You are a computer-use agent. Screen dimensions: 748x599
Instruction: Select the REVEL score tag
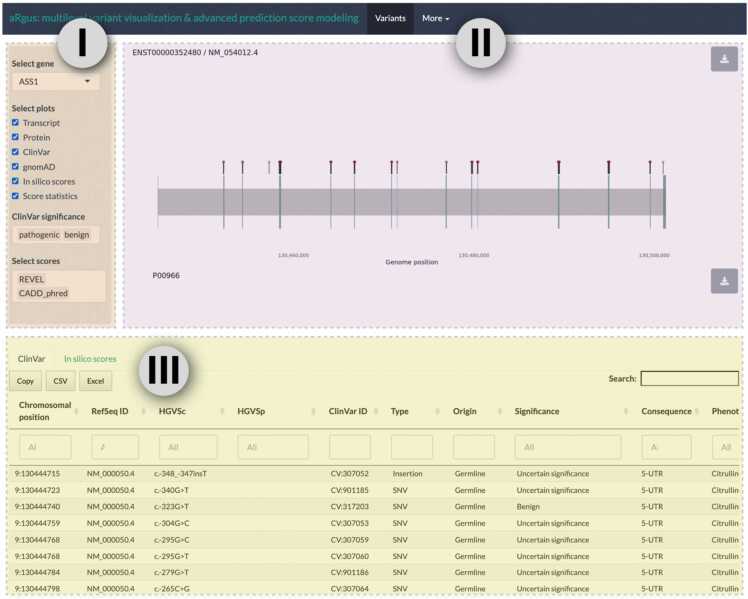(x=32, y=279)
